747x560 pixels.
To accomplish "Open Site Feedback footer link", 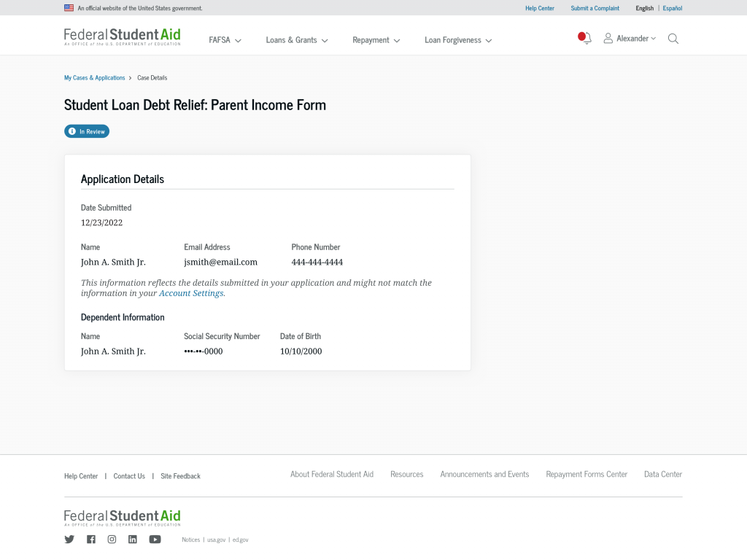I will point(181,476).
